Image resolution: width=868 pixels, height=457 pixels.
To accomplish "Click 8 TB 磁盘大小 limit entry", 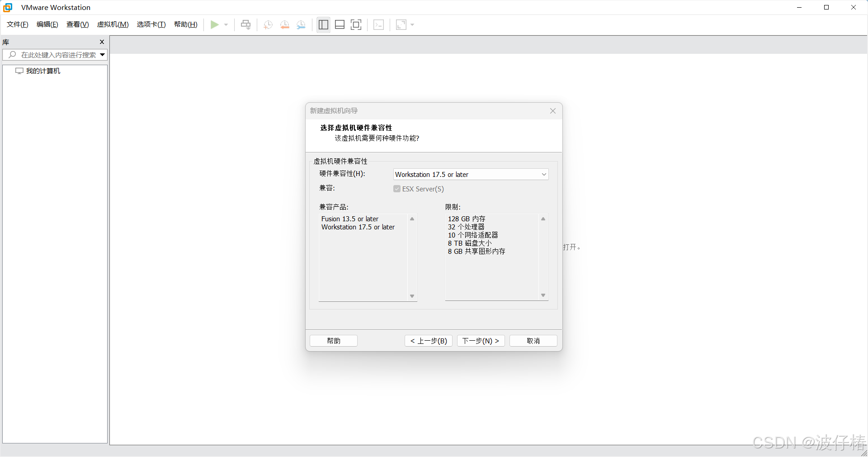I will [x=470, y=243].
